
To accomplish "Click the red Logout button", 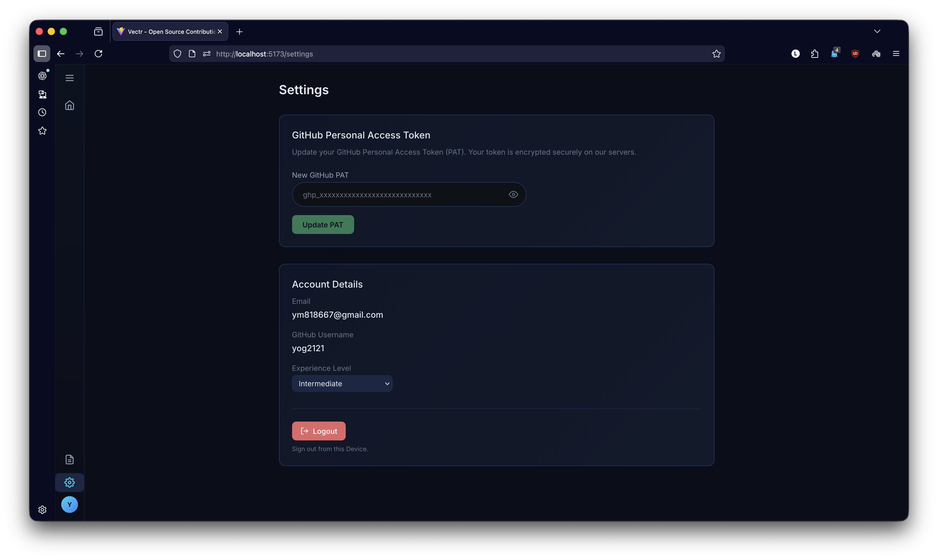I will click(x=319, y=431).
